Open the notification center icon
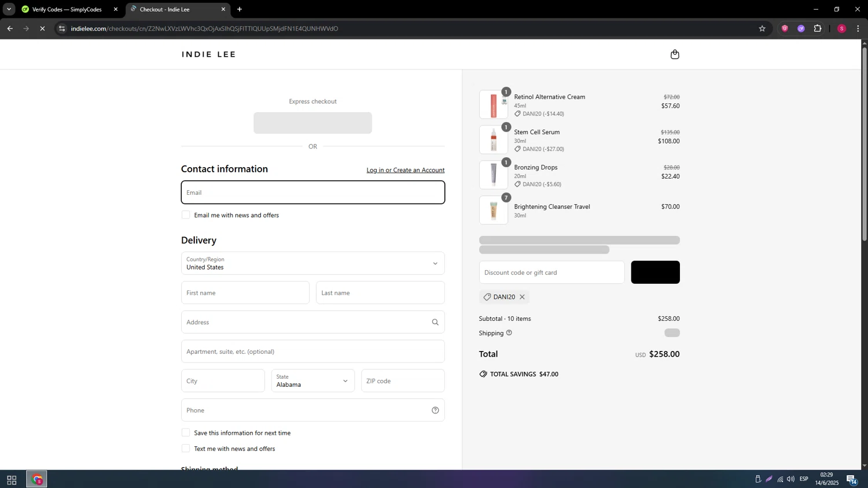Viewport: 868px width, 488px height. [x=852, y=479]
